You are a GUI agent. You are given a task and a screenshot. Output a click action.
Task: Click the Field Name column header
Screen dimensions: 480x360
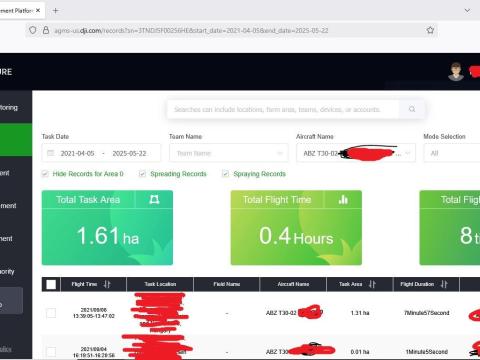(227, 284)
